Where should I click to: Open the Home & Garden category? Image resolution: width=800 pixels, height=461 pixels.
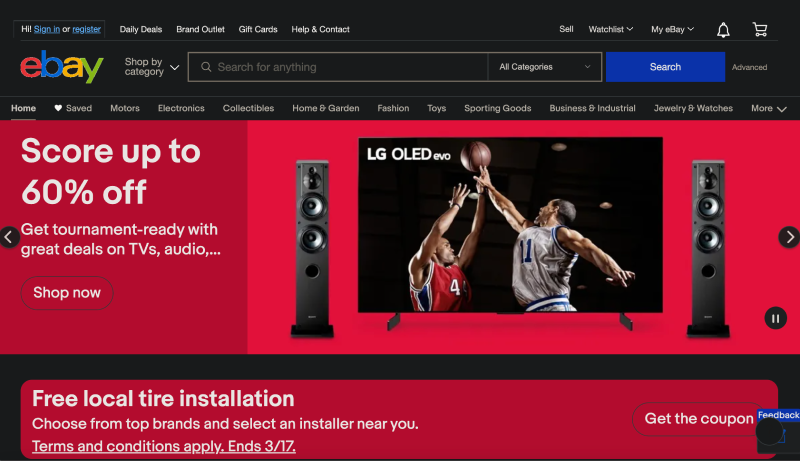326,108
